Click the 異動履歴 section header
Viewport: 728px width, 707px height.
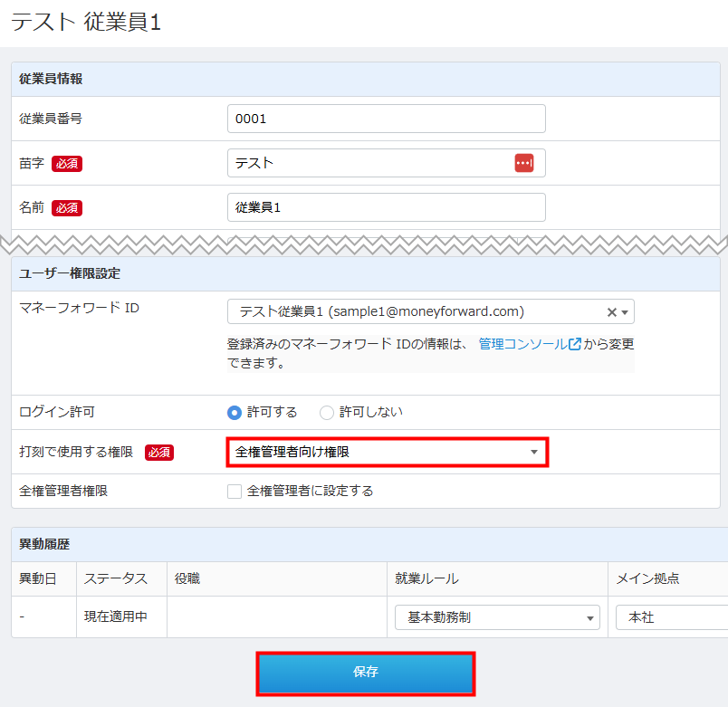(44, 544)
